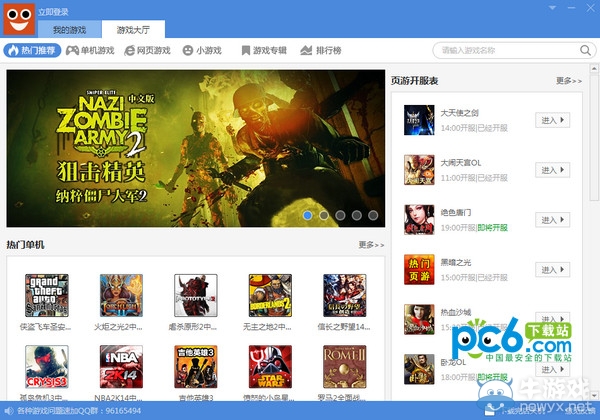The height and width of the screenshot is (420, 600).
Task: Click the 无主之地2中... game label
Action: (267, 327)
